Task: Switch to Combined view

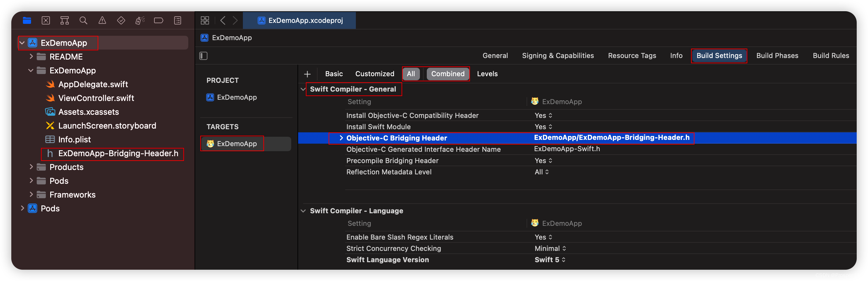Action: pyautogui.click(x=447, y=74)
